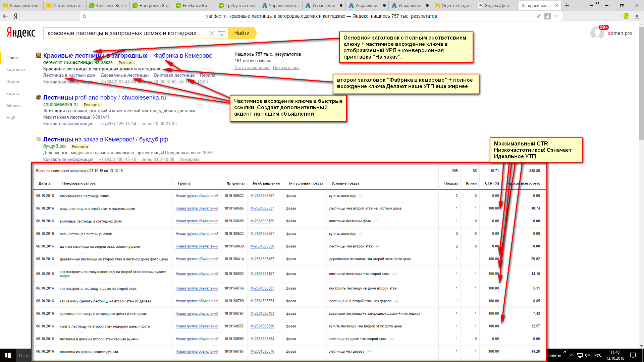The width and height of the screenshot is (644, 362).
Task: Open admen.pro account menu
Action: (619, 33)
